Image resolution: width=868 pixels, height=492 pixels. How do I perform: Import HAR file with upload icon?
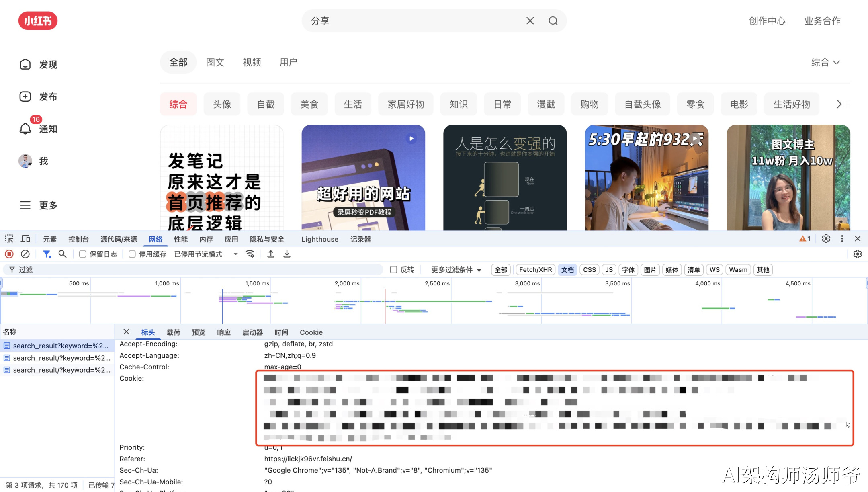pyautogui.click(x=271, y=254)
